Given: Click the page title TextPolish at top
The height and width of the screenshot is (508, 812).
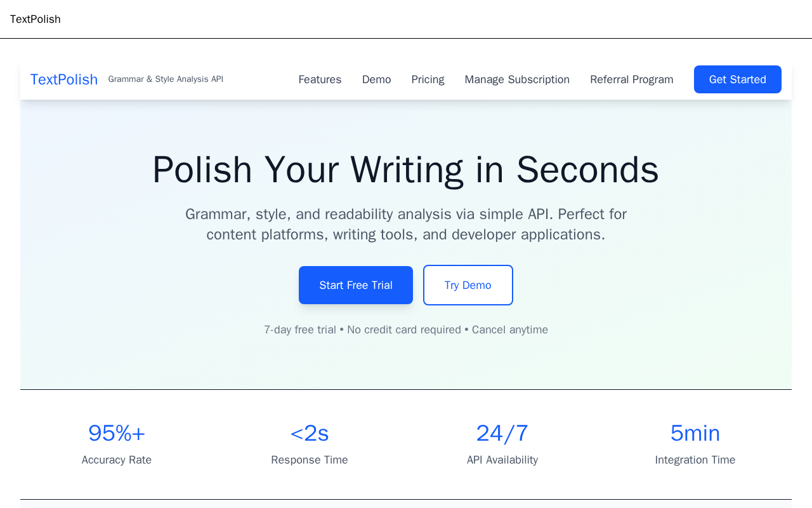Looking at the screenshot, I should tap(36, 19).
